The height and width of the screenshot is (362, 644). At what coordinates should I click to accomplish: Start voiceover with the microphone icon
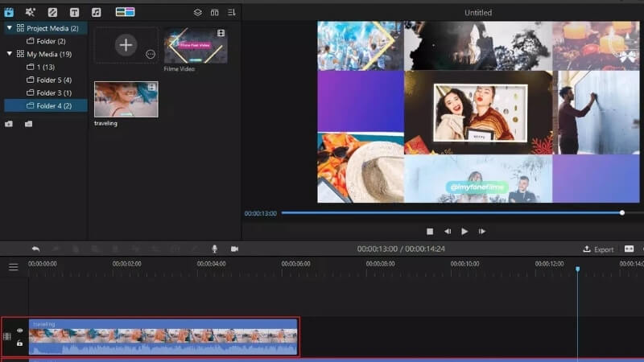tap(214, 249)
